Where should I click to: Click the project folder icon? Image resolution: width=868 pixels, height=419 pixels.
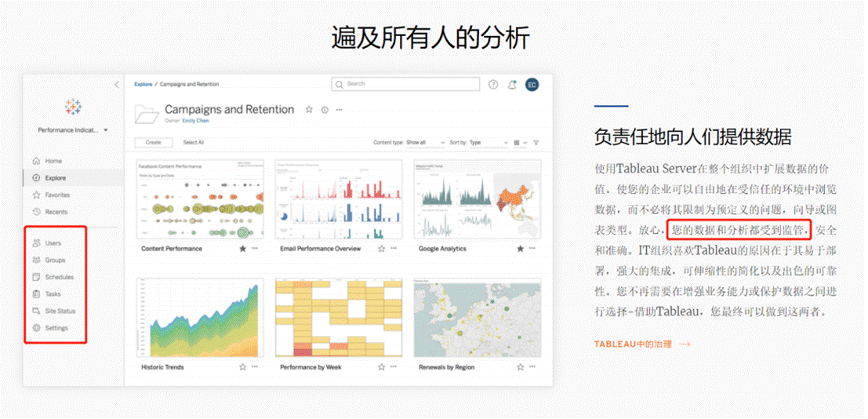tap(147, 114)
